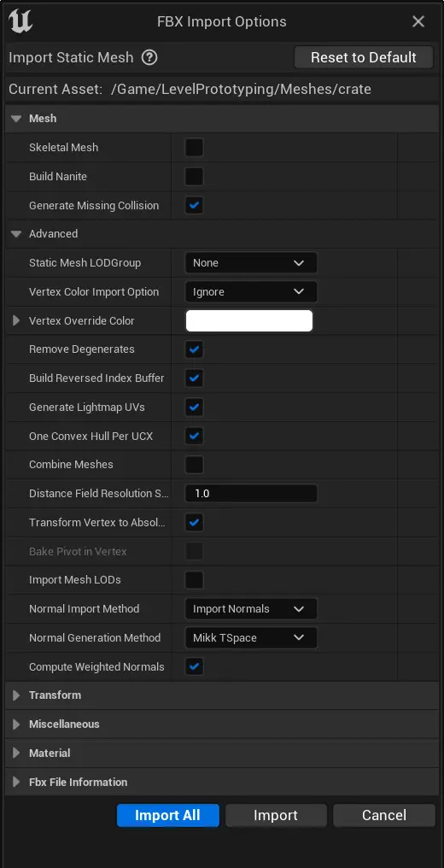This screenshot has width=444, height=868.
Task: Open the Normal Import Method dropdown
Action: coord(251,609)
